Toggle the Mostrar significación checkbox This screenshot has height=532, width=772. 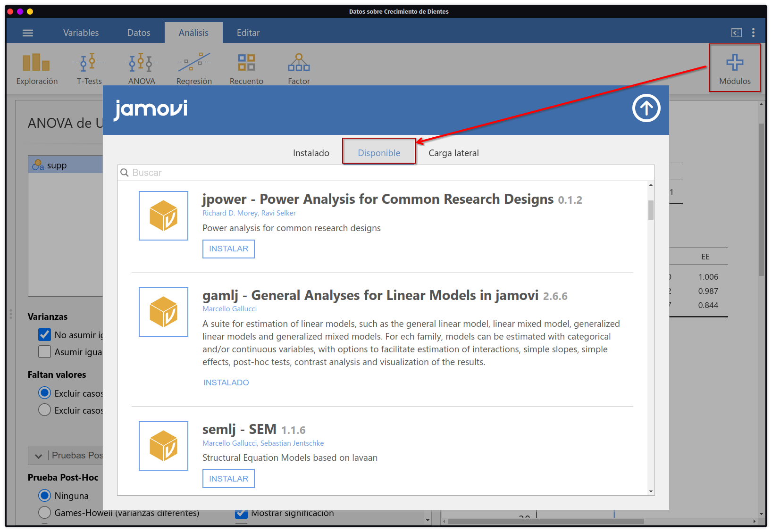[241, 513]
